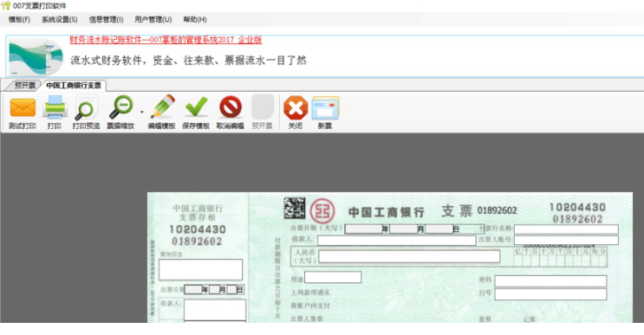Click the software disc banner image
Screen dimensions: 644x335
point(36,56)
